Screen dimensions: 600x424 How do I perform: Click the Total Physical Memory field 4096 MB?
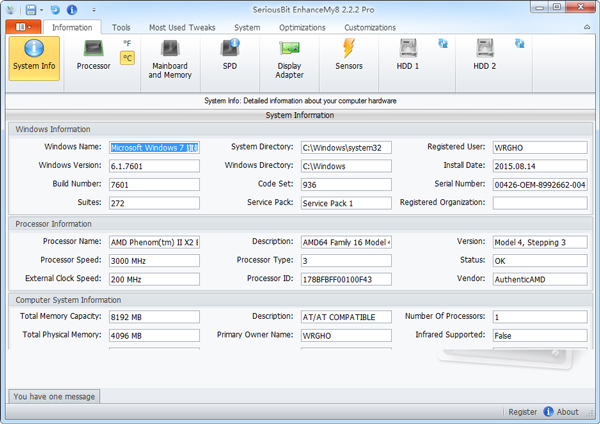coord(154,336)
